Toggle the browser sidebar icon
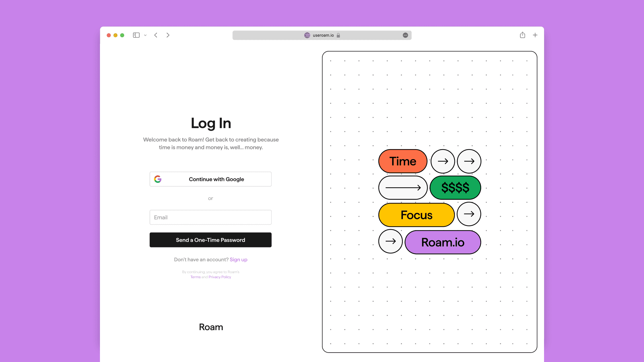 point(136,35)
